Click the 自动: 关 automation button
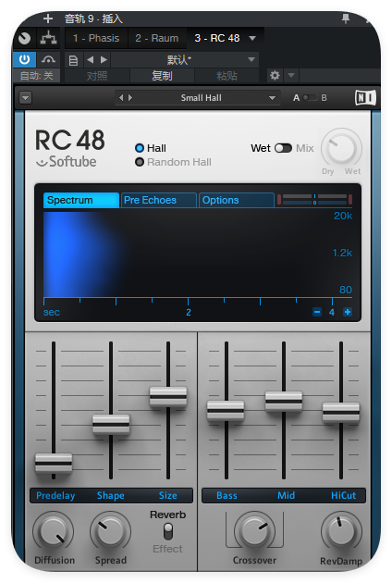Screen dimensions: 392x583 coord(36,76)
